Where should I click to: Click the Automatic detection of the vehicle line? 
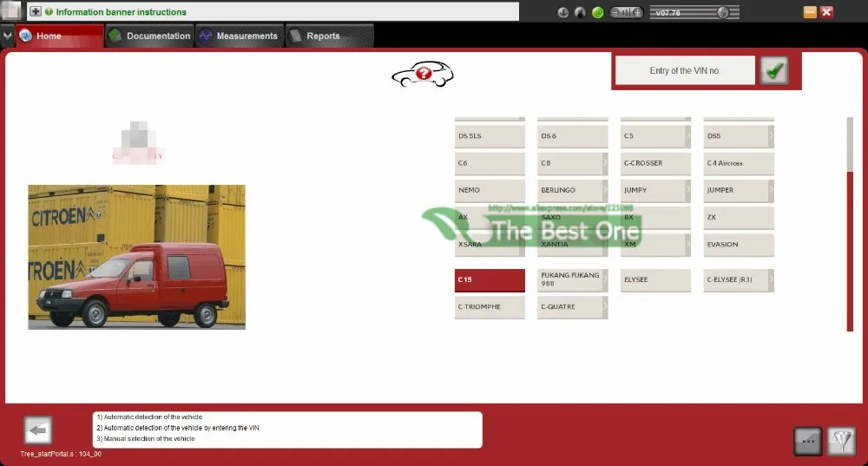coord(149,417)
